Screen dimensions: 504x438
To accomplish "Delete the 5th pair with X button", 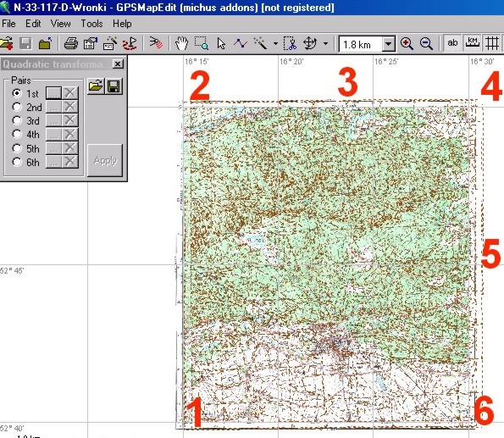I will [x=70, y=148].
